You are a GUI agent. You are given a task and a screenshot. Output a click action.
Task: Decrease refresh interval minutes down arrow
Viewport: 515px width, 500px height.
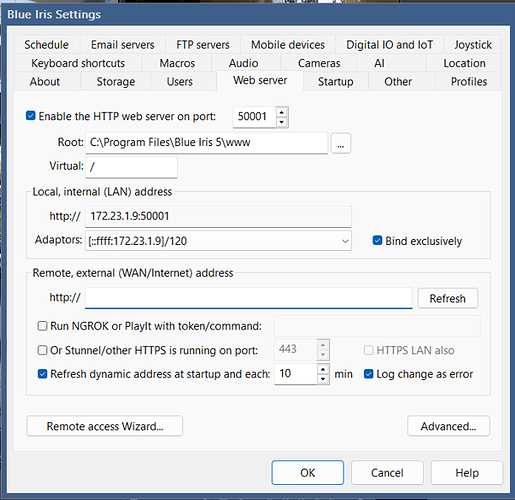coord(323,379)
